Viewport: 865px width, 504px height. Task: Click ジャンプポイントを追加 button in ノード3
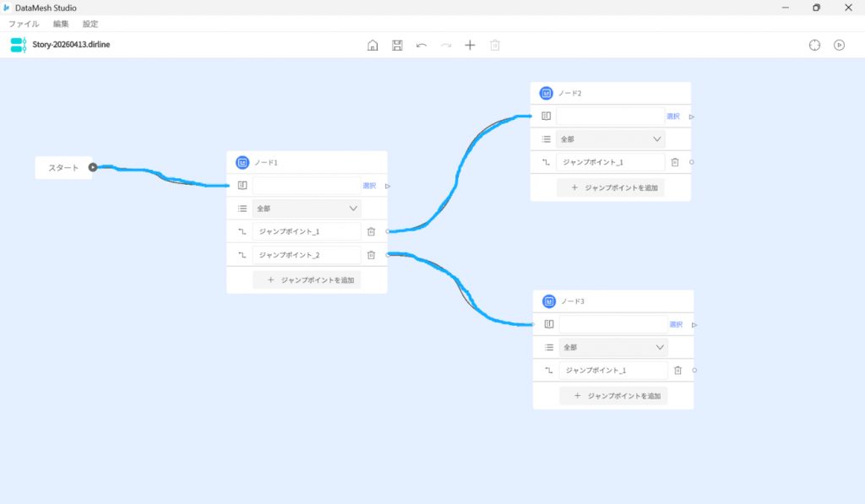613,395
